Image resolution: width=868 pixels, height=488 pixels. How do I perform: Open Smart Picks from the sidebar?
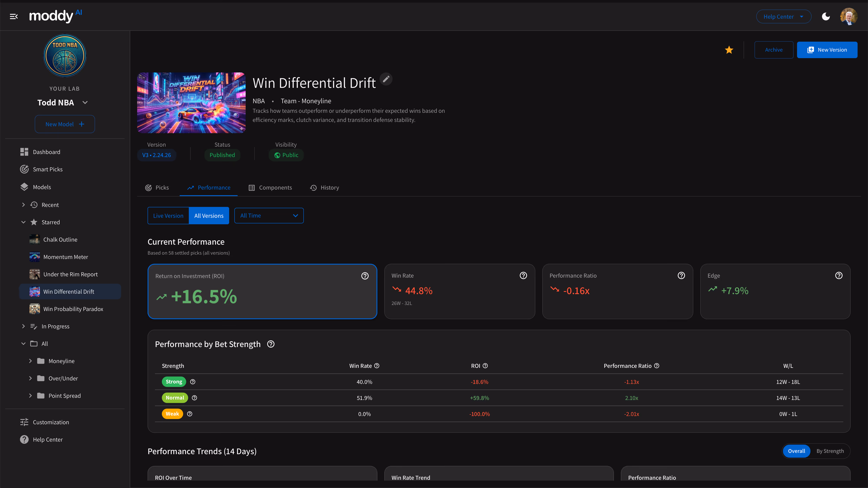tap(48, 169)
